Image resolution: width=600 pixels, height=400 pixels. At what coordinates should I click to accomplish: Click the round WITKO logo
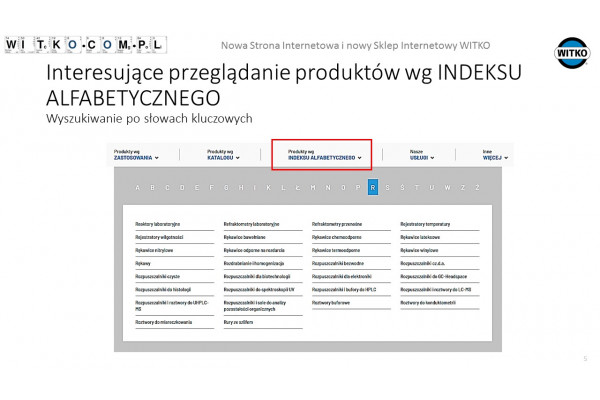[x=572, y=53]
